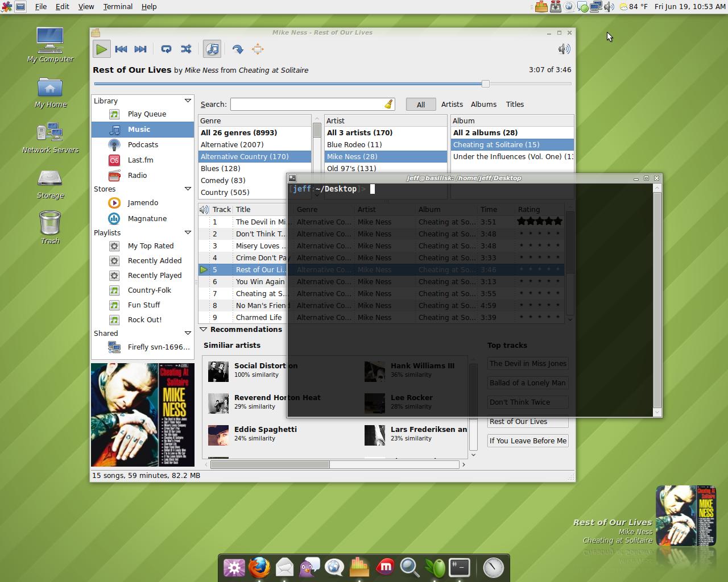Open the Recently Added playlist
The height and width of the screenshot is (582, 728).
coord(143,260)
